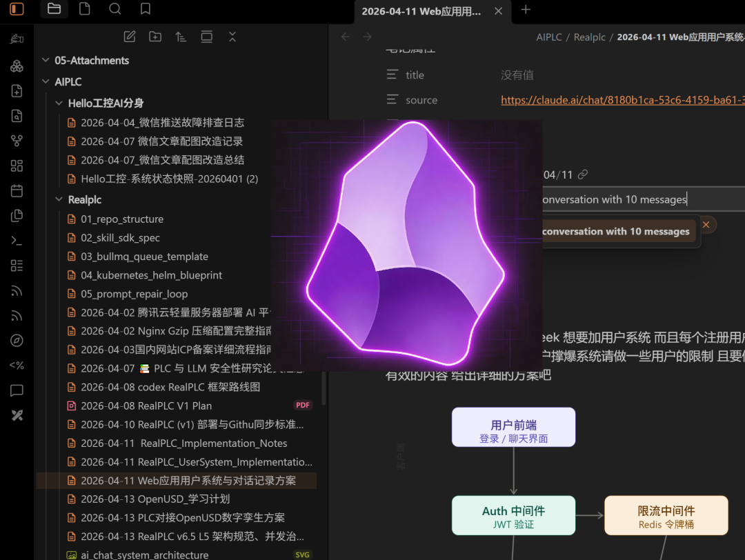745x560 pixels.
Task: Click the file-plus ribbon icon
Action: point(17,91)
